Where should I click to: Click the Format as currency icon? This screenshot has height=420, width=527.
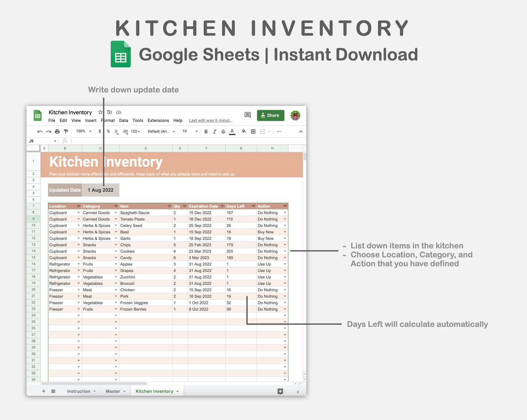point(100,131)
